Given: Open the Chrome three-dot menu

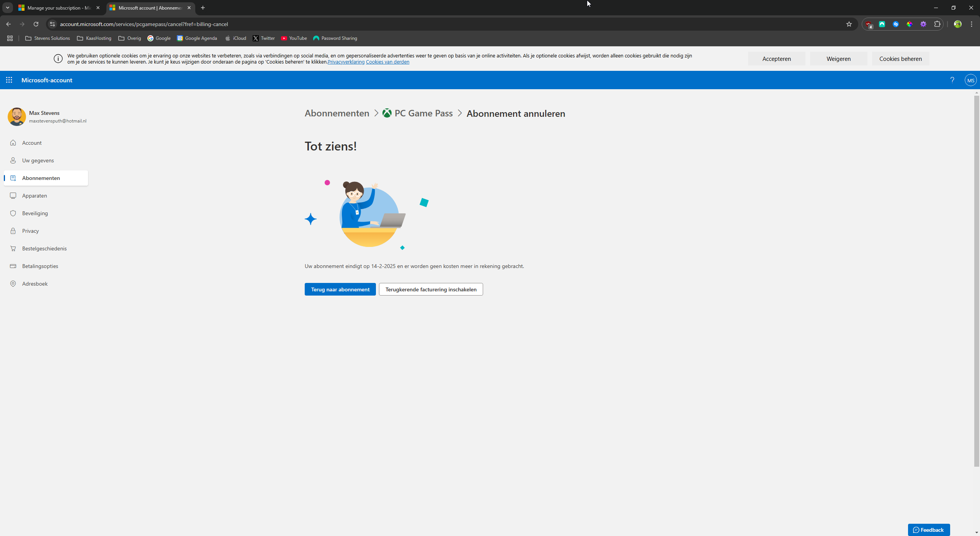Looking at the screenshot, I should pos(972,24).
